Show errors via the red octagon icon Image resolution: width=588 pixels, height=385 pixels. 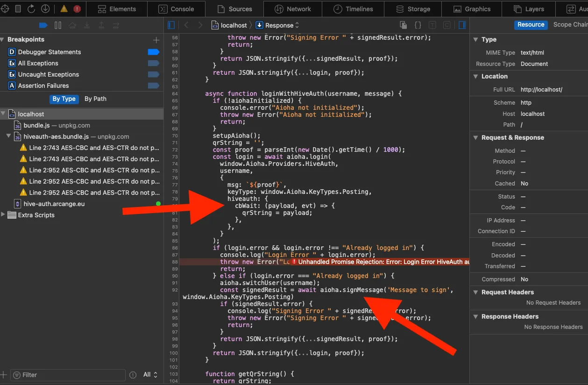(77, 9)
